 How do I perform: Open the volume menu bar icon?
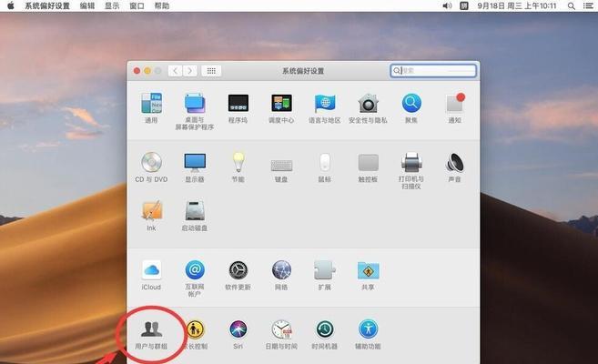[x=447, y=5]
